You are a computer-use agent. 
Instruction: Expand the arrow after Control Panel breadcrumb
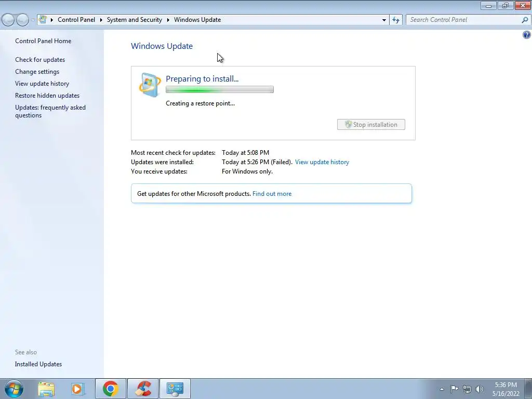[x=101, y=20]
